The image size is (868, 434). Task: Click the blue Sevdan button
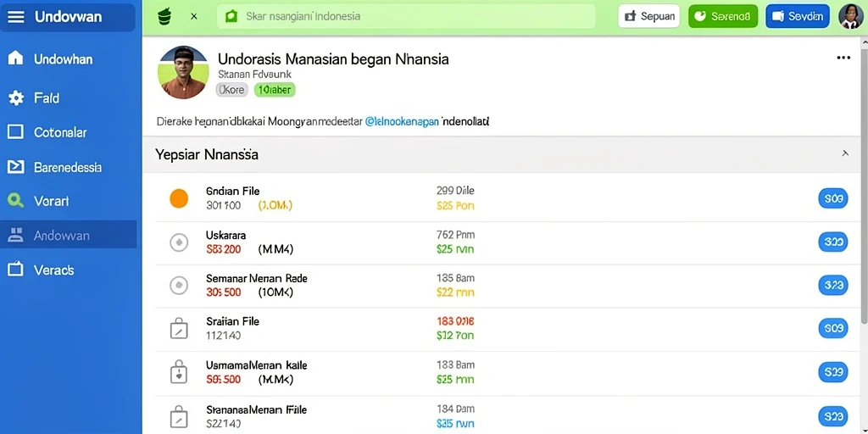(798, 17)
